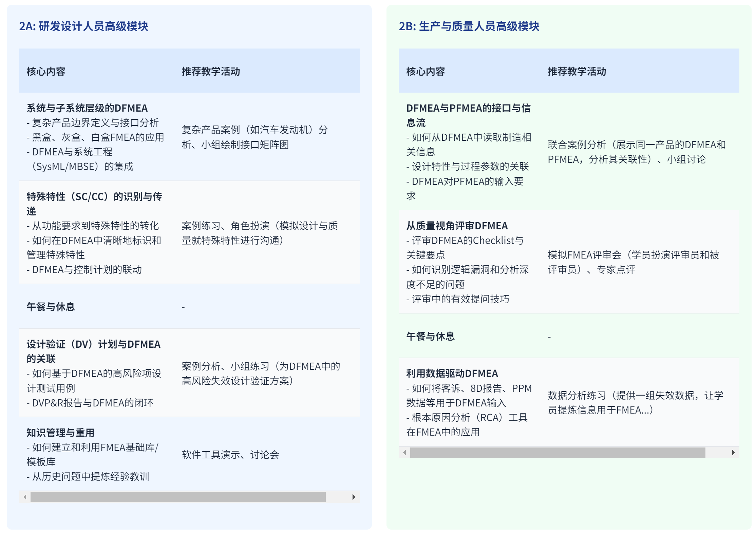The width and height of the screenshot is (756, 534).
Task: Click the 从质量视角评审DFMEA section title
Action: click(x=457, y=225)
